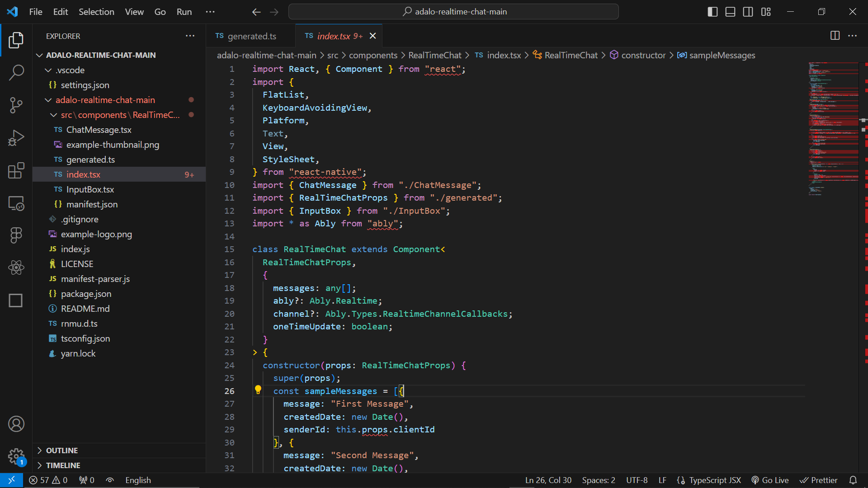Open the Accounts menu icon
Viewport: 868px width, 488px height.
click(16, 424)
